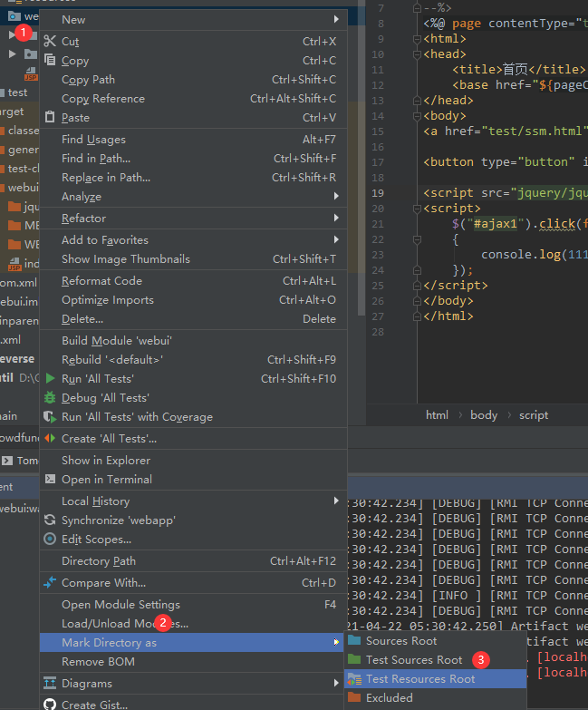Viewport: 588px width, 710px height.
Task: Select the 'test' folder in project tree
Action: tap(17, 92)
